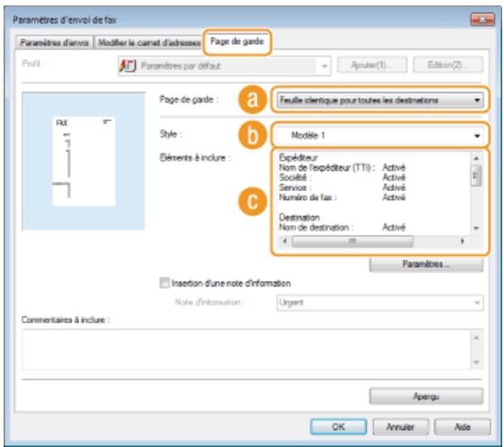Open help with the Aide button

click(462, 427)
